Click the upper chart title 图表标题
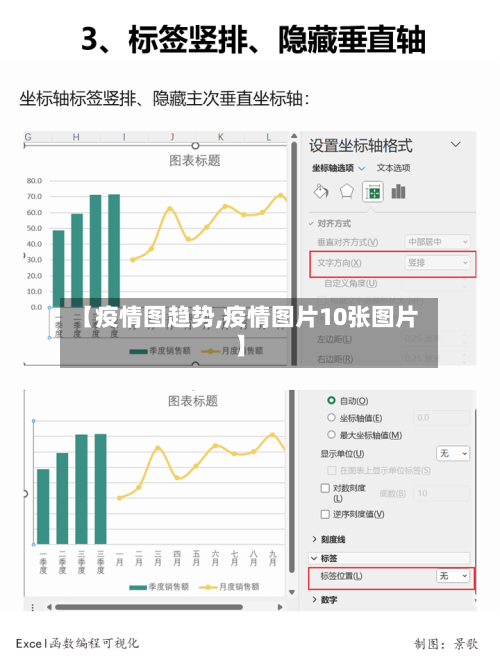Image resolution: width=500 pixels, height=666 pixels. pyautogui.click(x=195, y=161)
